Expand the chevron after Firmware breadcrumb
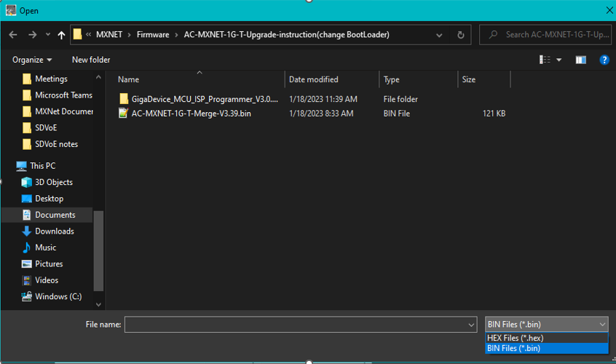This screenshot has height=364, width=616. 176,35
